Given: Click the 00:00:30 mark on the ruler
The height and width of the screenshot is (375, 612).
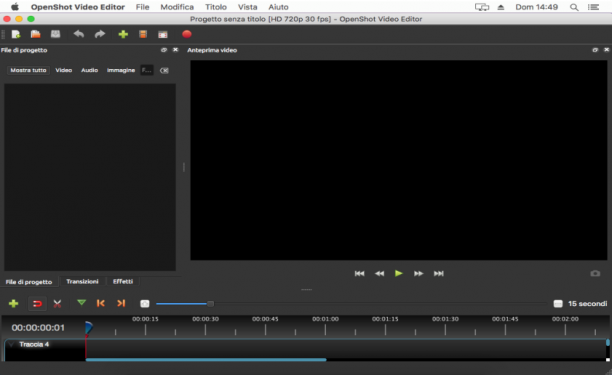Looking at the screenshot, I should (x=205, y=319).
